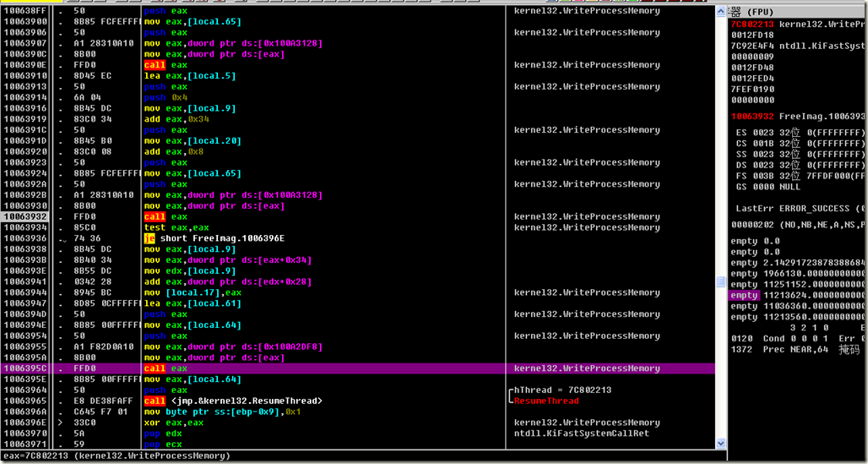Select FPU row with value 1966130
Viewport: 868px width, 464px height.
pos(799,274)
